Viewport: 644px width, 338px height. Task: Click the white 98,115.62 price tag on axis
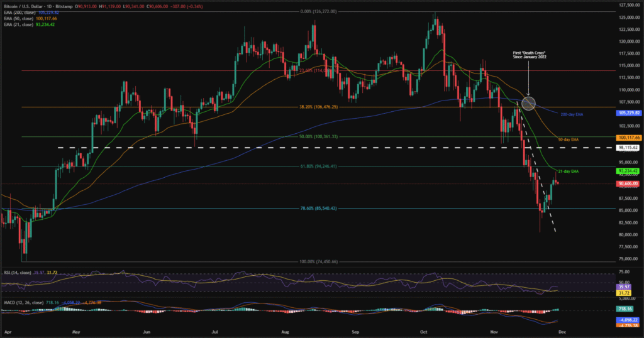[x=629, y=148]
